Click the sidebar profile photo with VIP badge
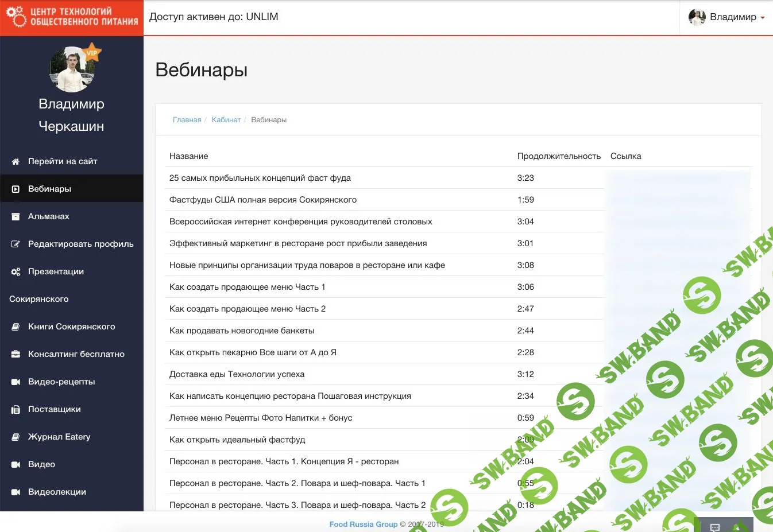773x532 pixels. [72, 69]
